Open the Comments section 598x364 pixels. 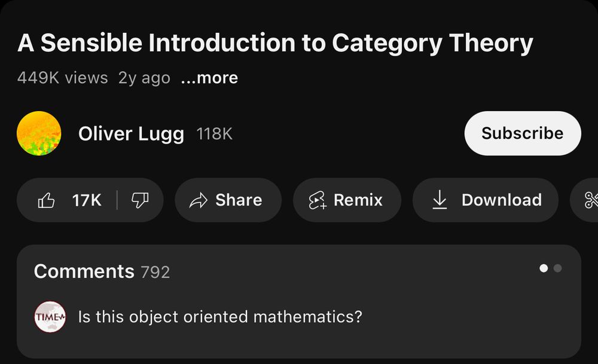tap(84, 271)
